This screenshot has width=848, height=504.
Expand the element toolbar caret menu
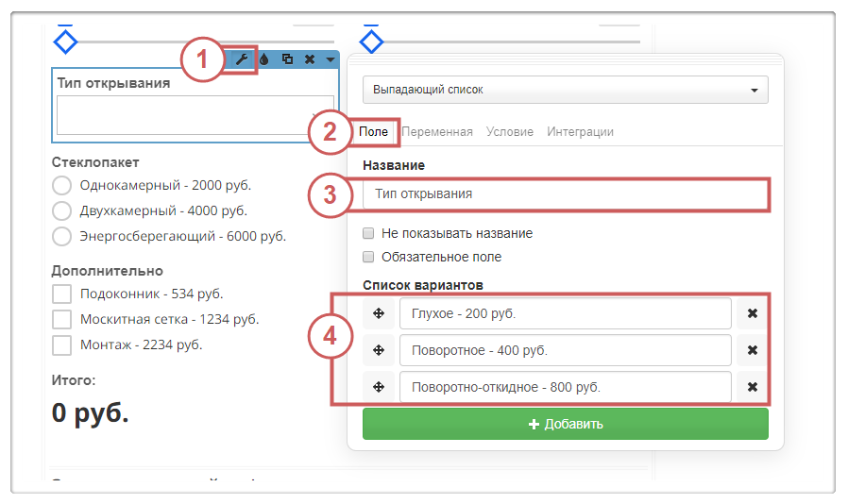point(330,59)
